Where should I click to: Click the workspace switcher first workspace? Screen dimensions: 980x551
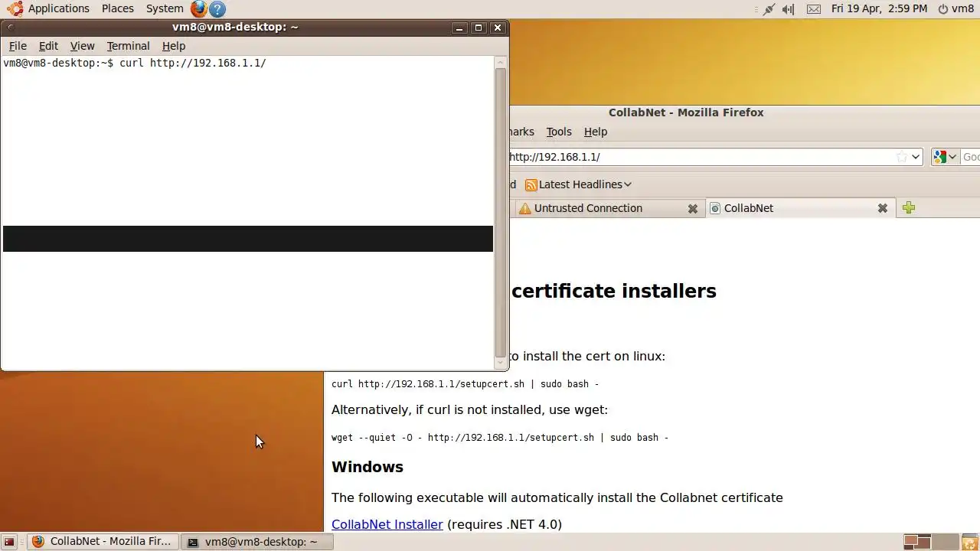click(x=917, y=542)
